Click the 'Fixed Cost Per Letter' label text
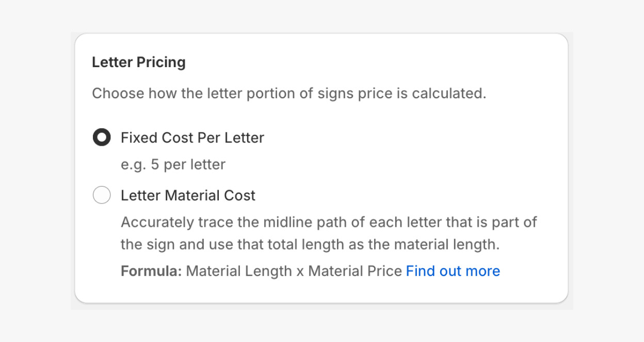This screenshot has height=342, width=644. [192, 138]
